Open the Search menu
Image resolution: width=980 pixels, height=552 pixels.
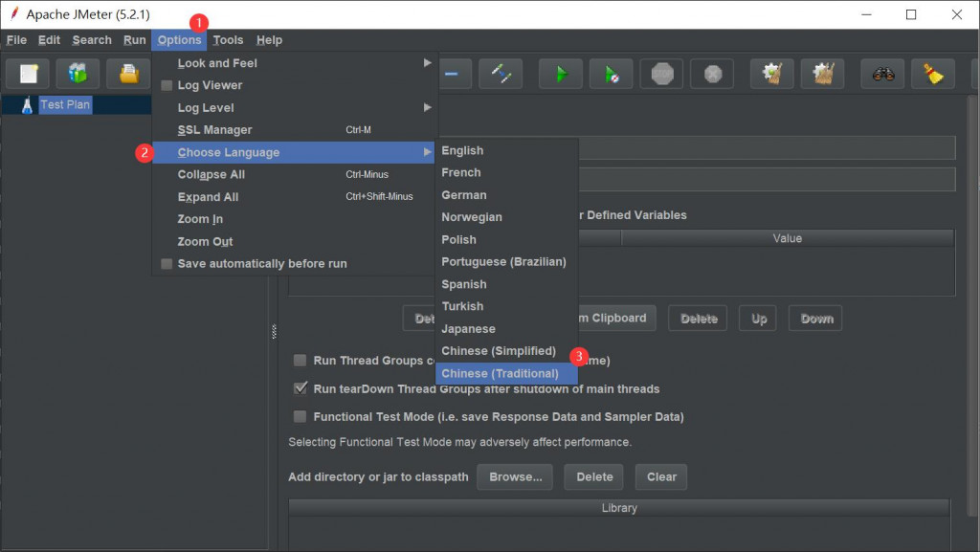click(92, 40)
